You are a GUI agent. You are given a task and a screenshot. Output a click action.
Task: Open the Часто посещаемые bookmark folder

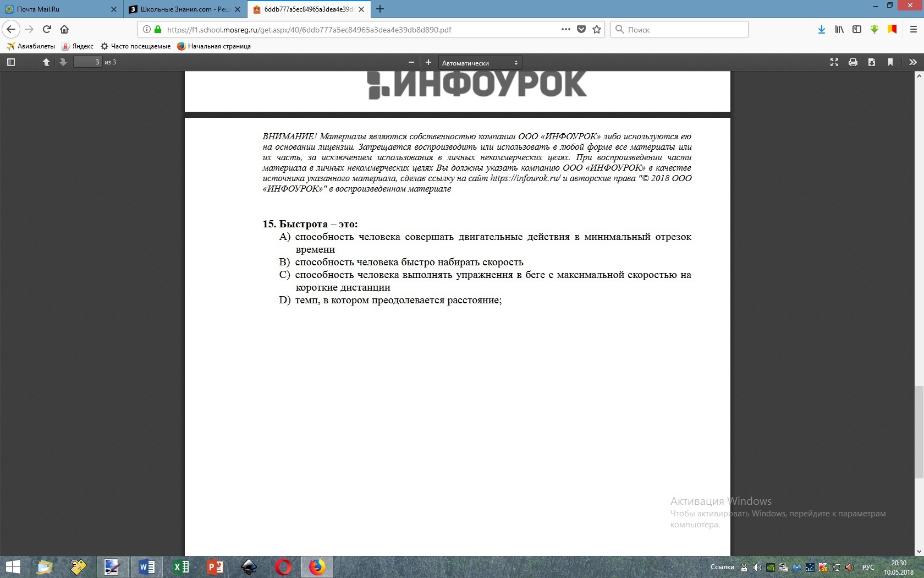pyautogui.click(x=135, y=46)
